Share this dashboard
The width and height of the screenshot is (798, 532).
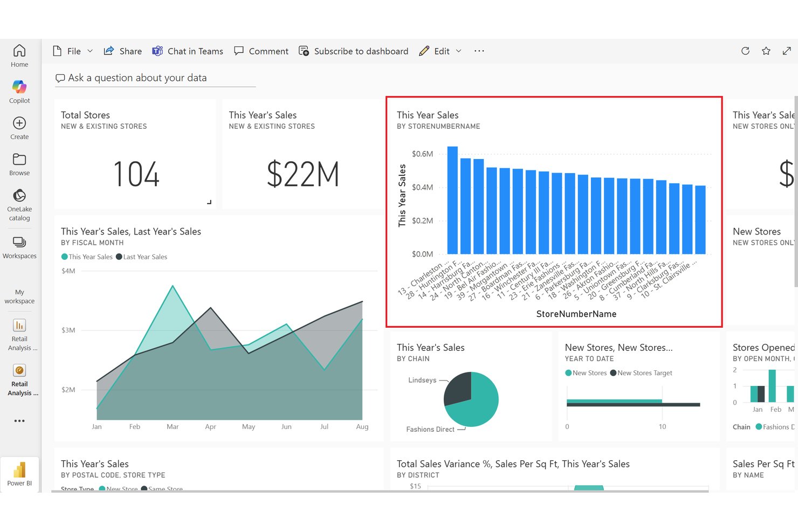pos(123,51)
